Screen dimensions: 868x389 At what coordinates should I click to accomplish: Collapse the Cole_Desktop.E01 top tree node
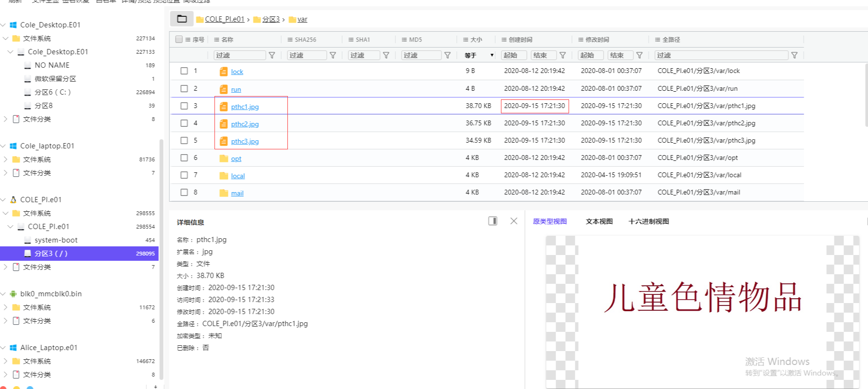[x=3, y=24]
